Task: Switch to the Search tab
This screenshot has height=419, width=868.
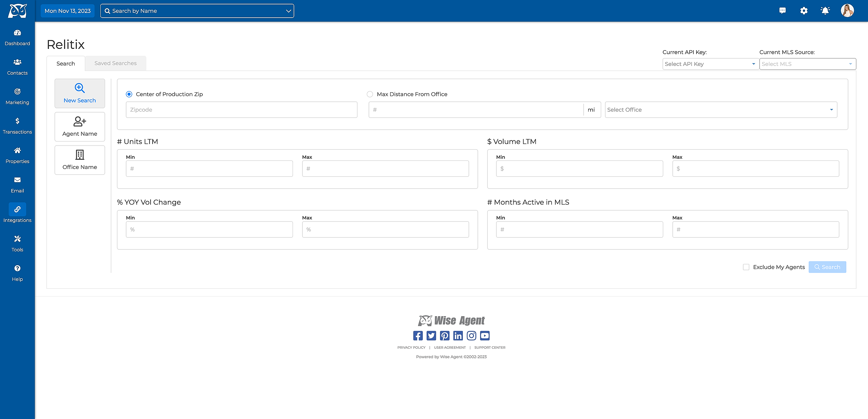Action: 66,63
